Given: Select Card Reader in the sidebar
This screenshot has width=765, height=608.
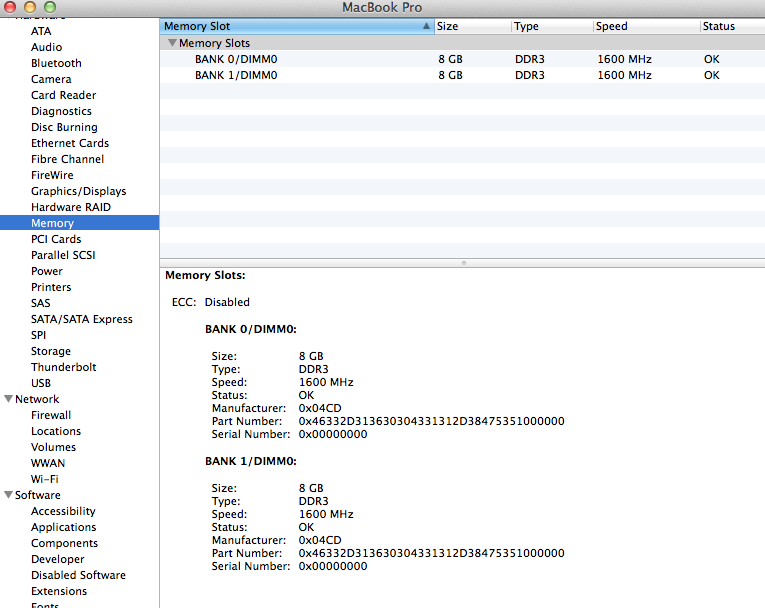Looking at the screenshot, I should (x=63, y=95).
